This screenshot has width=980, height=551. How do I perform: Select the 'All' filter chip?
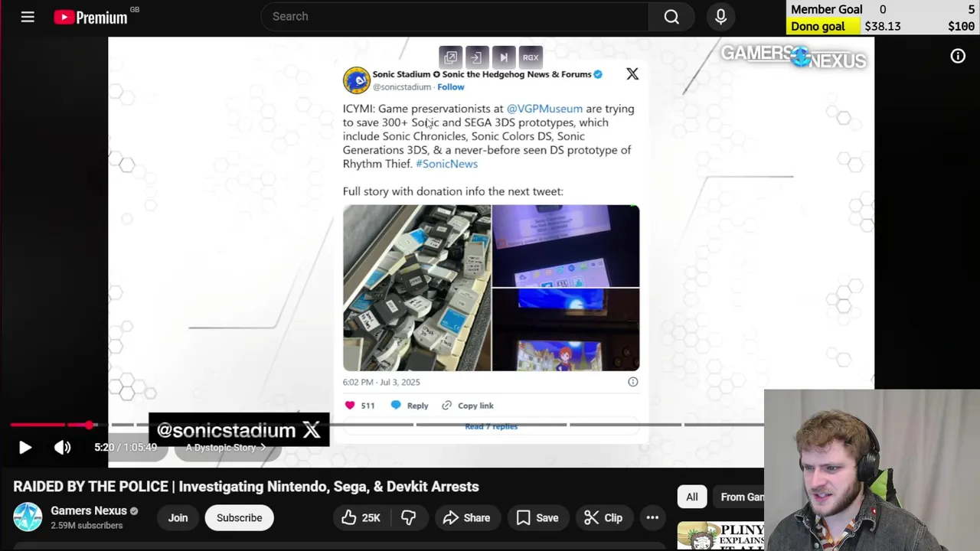pos(692,497)
